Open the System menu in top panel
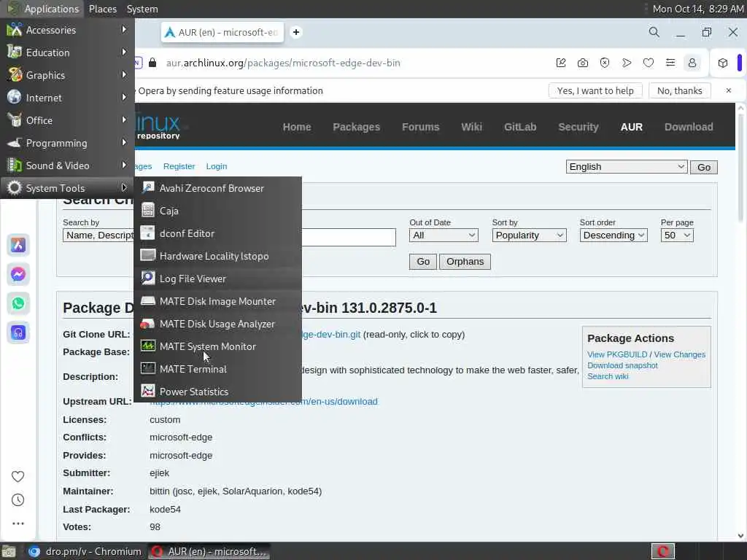This screenshot has width=747, height=560. (x=142, y=9)
